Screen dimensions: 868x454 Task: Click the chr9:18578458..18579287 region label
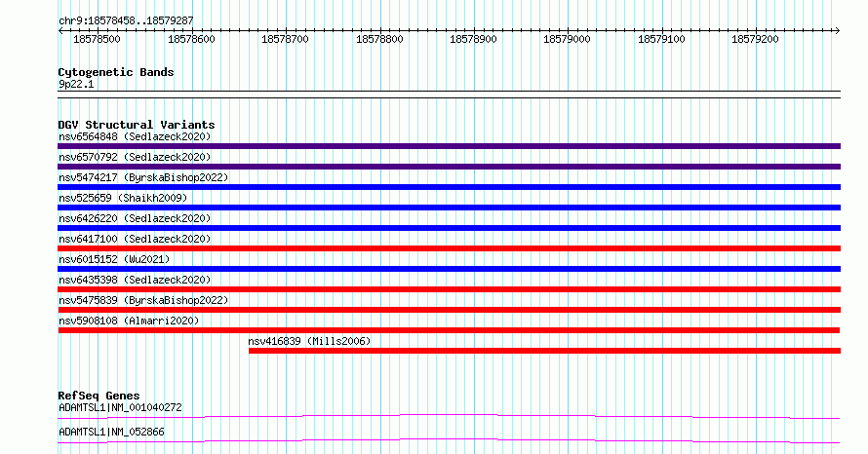coord(126,20)
